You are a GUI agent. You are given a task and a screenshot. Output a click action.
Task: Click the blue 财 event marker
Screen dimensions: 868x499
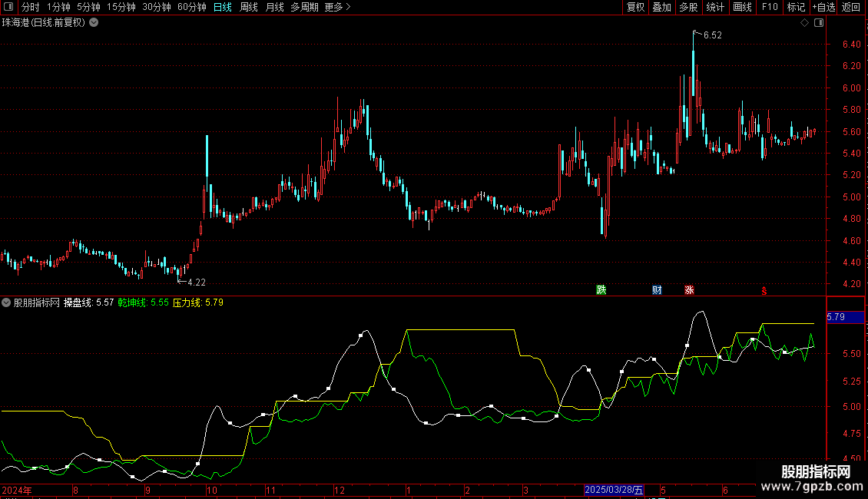[x=657, y=290]
